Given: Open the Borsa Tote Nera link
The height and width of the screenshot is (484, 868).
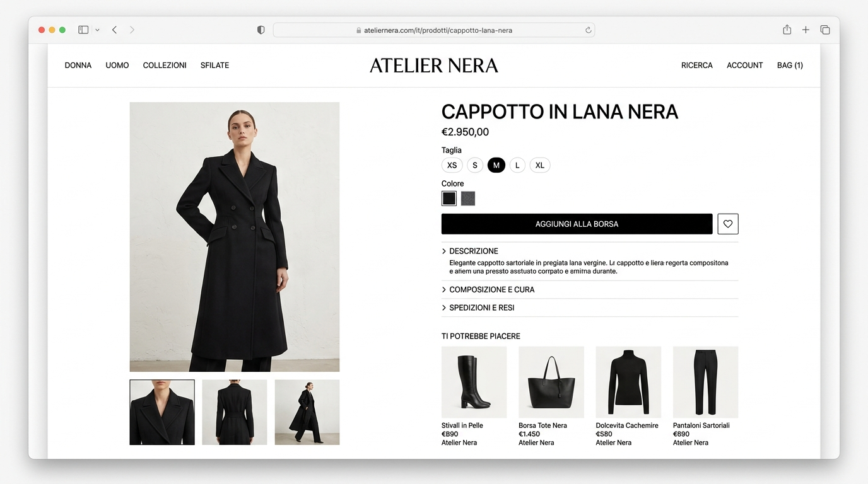Looking at the screenshot, I should 542,425.
